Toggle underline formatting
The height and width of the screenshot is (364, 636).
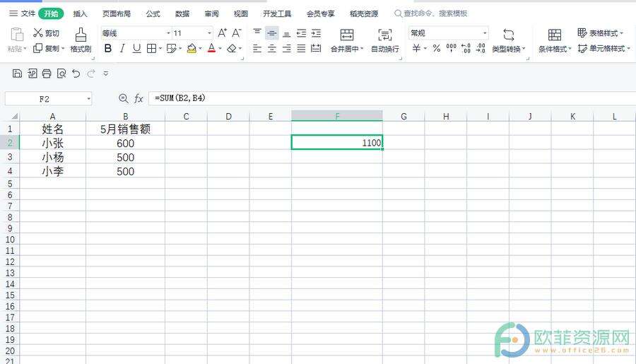click(136, 49)
